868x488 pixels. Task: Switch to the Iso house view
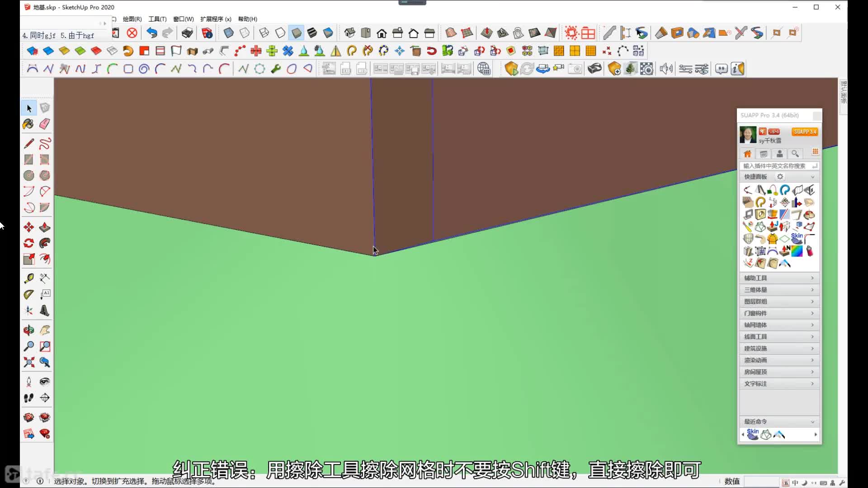pyautogui.click(x=350, y=33)
